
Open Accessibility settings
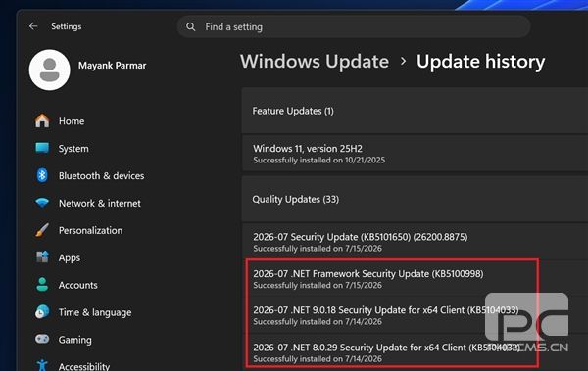coord(84,366)
